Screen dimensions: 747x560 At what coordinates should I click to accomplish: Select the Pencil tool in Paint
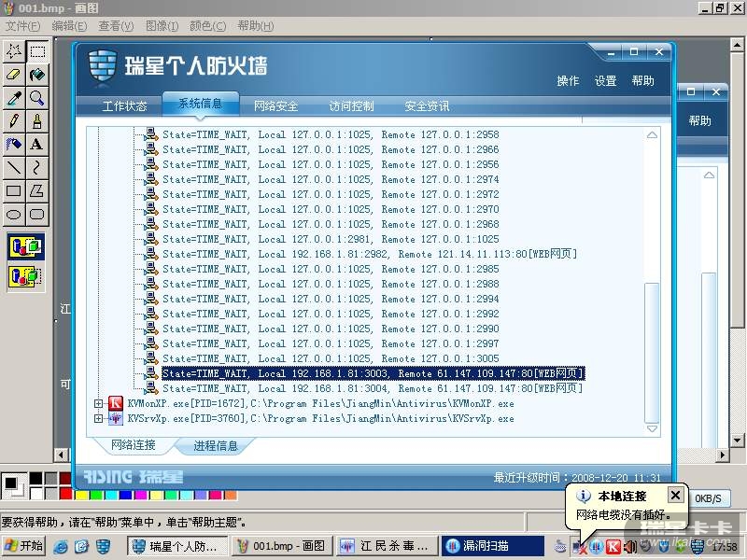[14, 121]
